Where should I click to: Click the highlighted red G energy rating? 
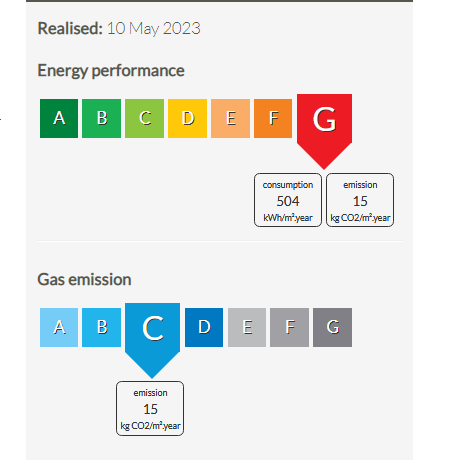[x=324, y=127]
